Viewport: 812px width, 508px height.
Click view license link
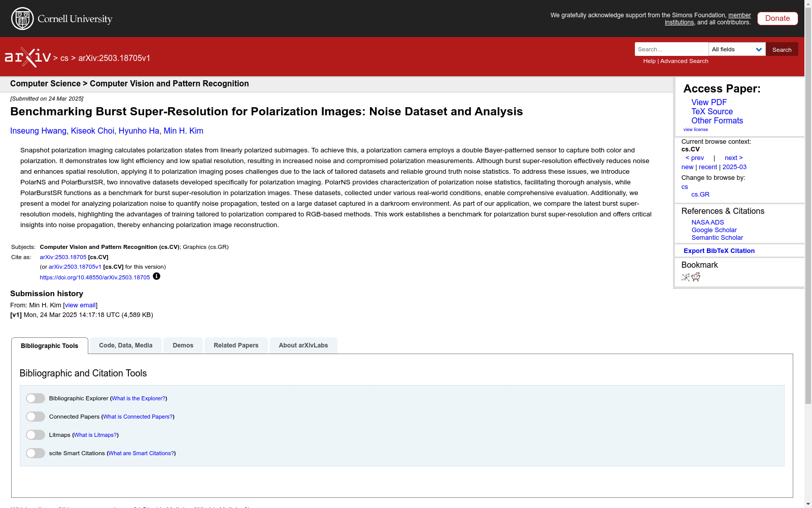click(x=696, y=130)
